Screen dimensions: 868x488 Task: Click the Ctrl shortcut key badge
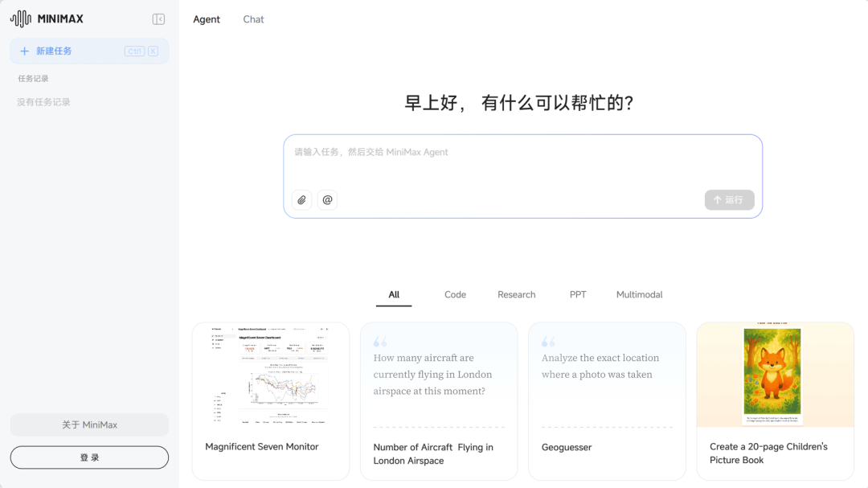coord(134,51)
